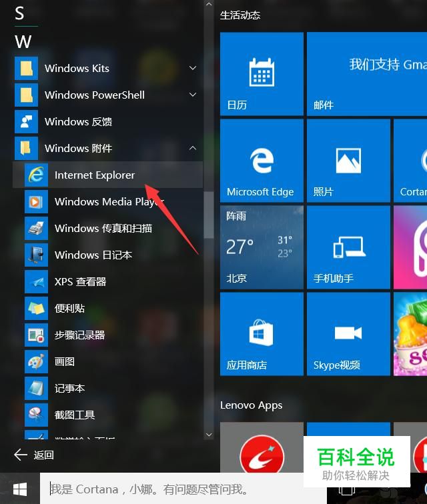Click the 返回 back button
Image resolution: width=427 pixels, height=504 pixels.
click(34, 455)
